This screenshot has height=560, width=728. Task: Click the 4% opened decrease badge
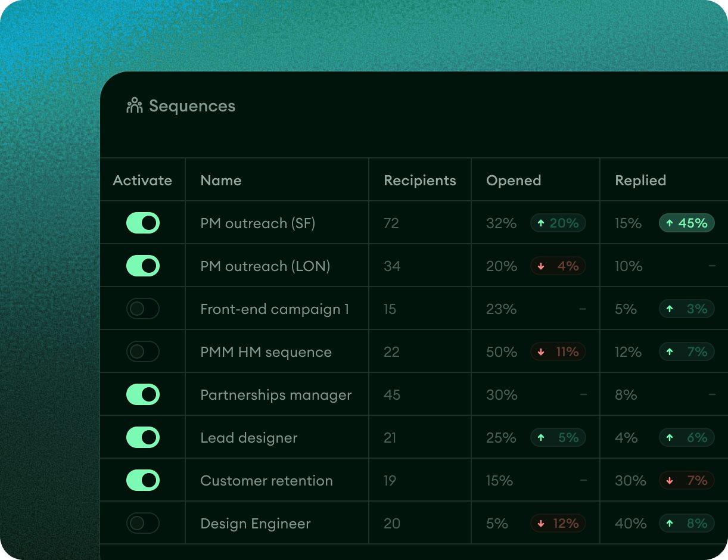pos(558,266)
